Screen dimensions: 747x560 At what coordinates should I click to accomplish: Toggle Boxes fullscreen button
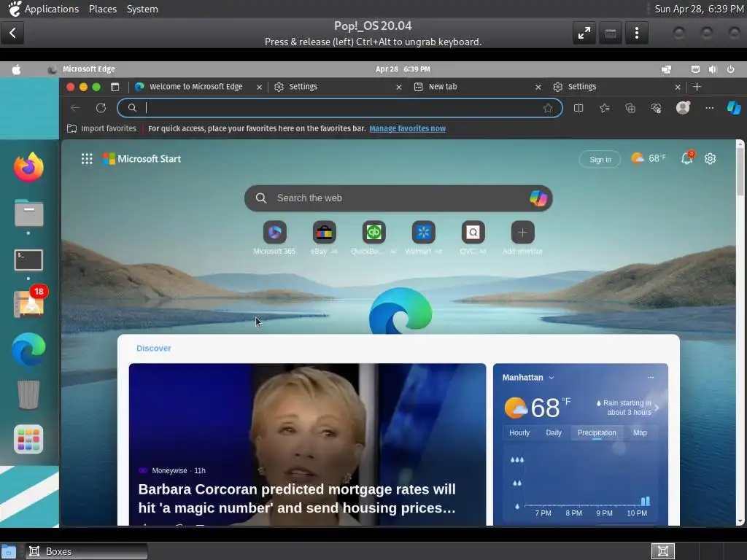point(584,33)
